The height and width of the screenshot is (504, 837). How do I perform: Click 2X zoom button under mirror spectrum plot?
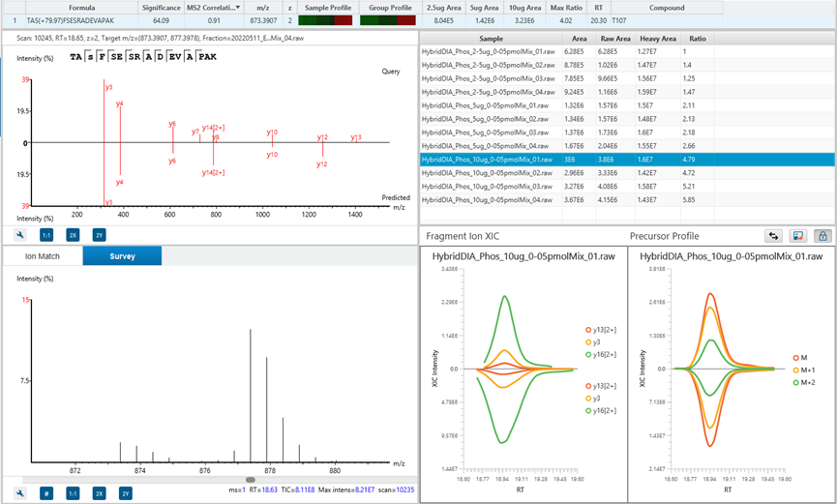tap(73, 235)
